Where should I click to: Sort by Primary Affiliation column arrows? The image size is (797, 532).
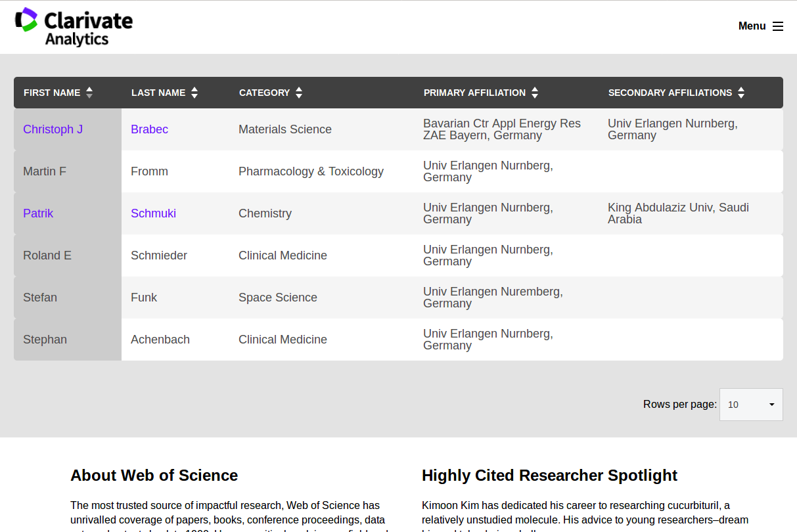pos(535,93)
